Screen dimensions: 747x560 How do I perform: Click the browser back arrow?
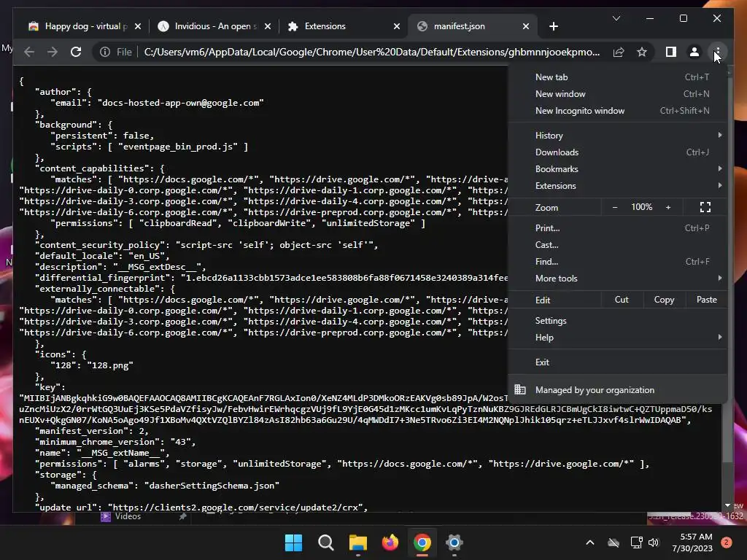(29, 52)
